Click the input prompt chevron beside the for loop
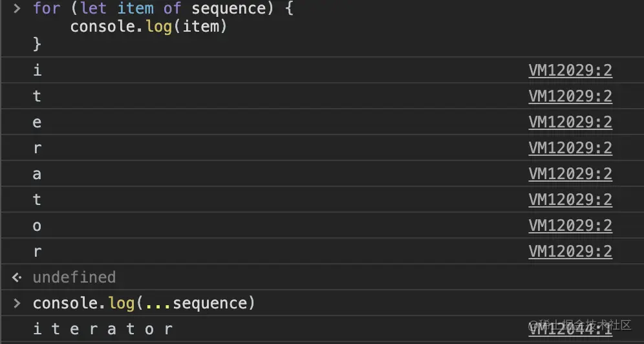Viewport: 644px width, 344px height. pos(17,9)
